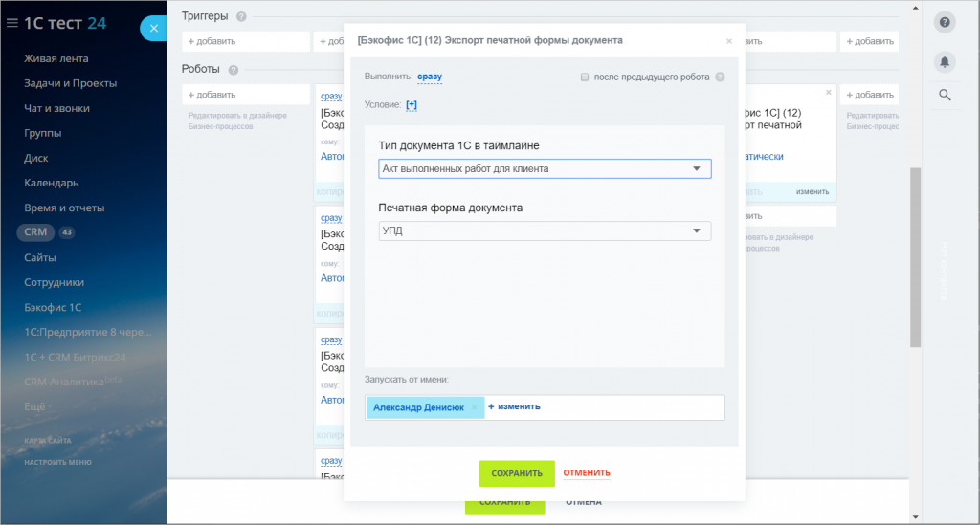
Task: Click the ОТМЕНИТЬ link in dialog
Action: click(x=587, y=472)
